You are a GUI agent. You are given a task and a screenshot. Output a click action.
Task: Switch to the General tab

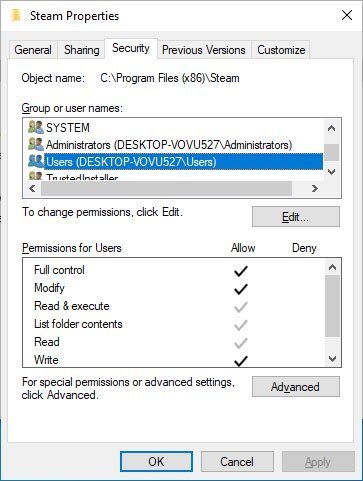[33, 50]
